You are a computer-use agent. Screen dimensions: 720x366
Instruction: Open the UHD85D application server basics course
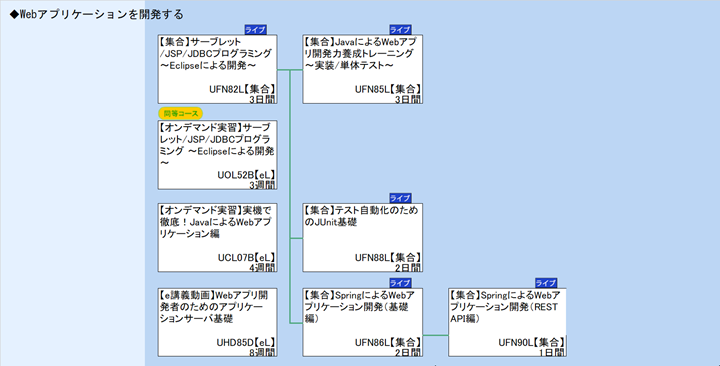(x=218, y=322)
